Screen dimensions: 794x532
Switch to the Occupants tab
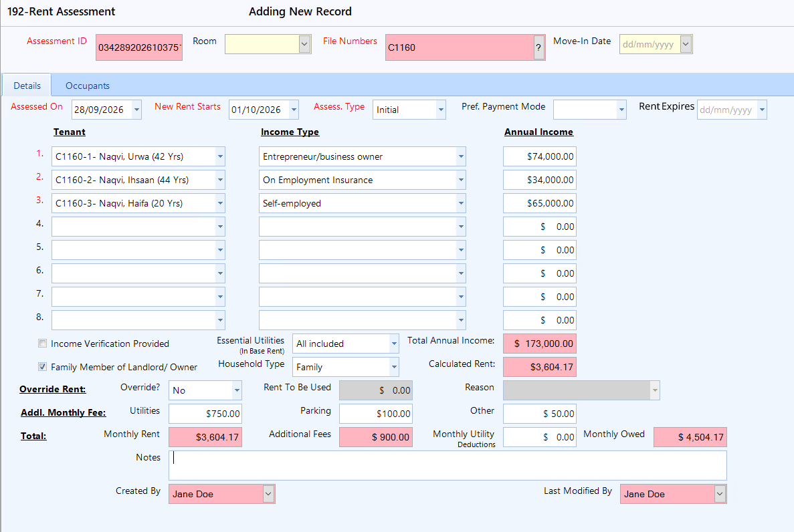(88, 86)
